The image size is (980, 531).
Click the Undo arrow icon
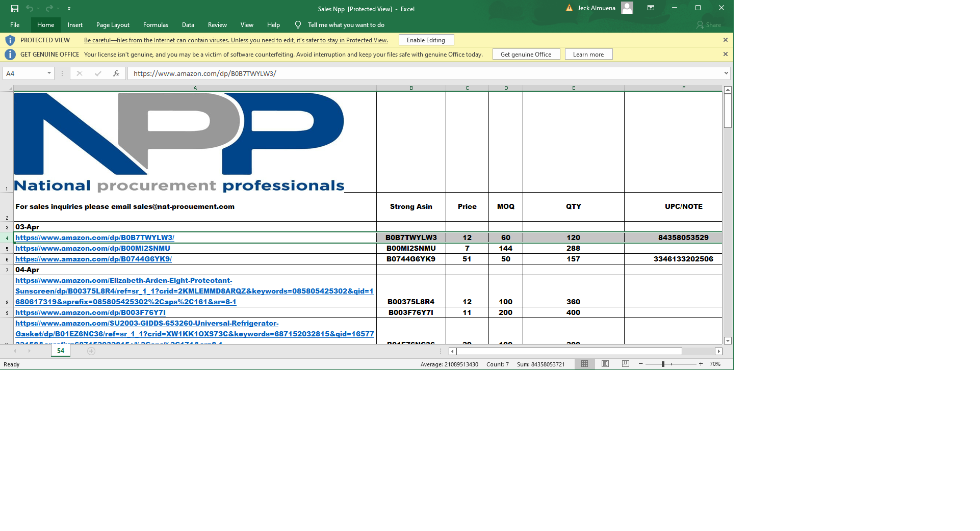click(x=30, y=8)
